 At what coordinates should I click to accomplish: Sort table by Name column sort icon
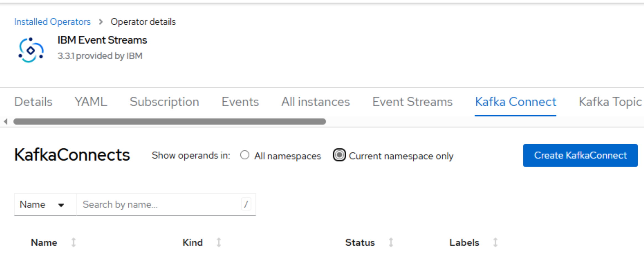coord(74,242)
